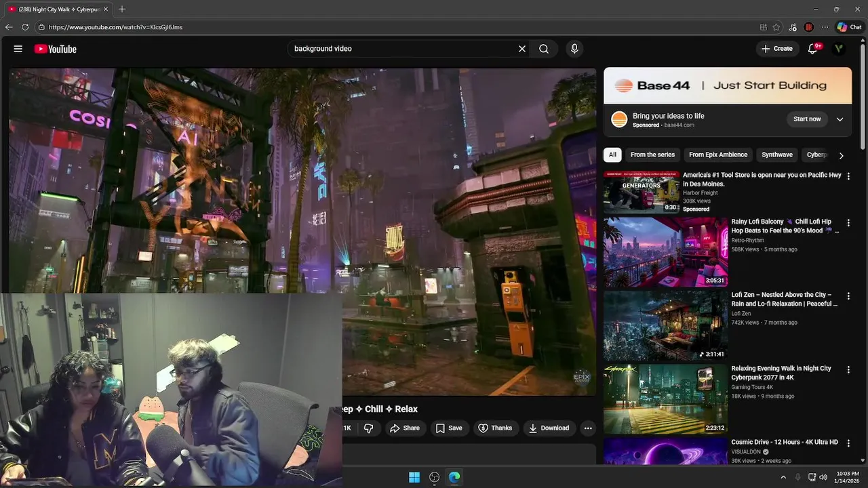
Task: Open Rainy Lofi Balcony video thumbnail
Action: click(x=665, y=252)
